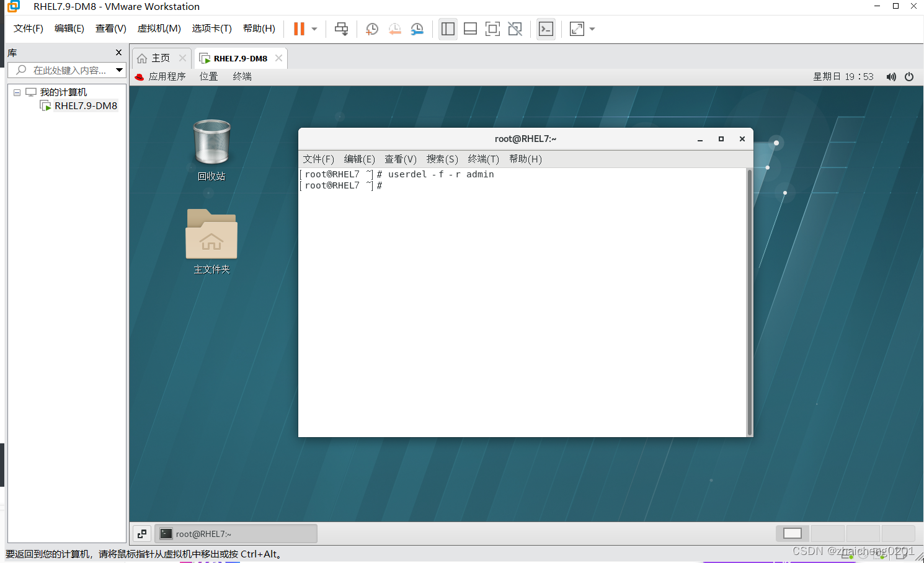Click the terminal vertical scrollbar

pyautogui.click(x=750, y=303)
